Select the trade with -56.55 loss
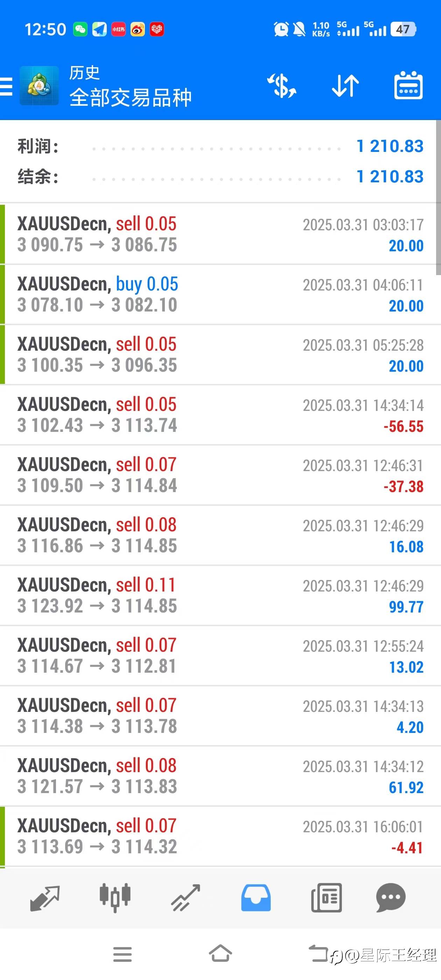The image size is (441, 980). 220,415
